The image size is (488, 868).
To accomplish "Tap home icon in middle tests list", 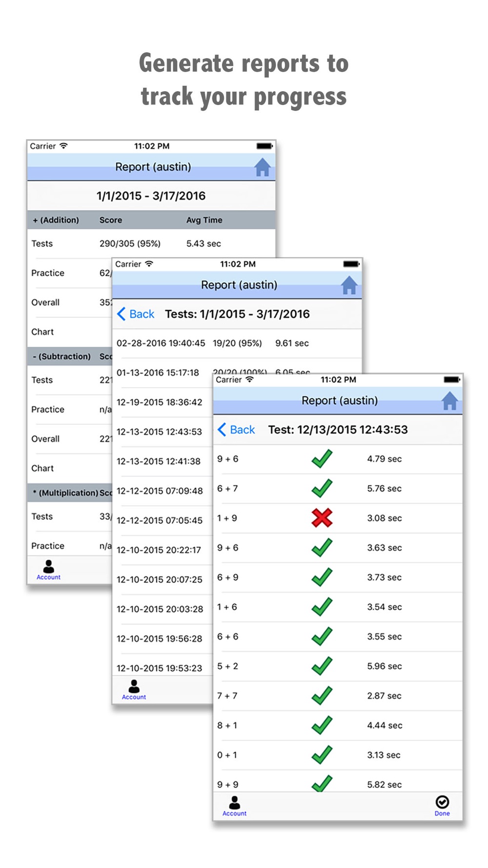I will [349, 285].
